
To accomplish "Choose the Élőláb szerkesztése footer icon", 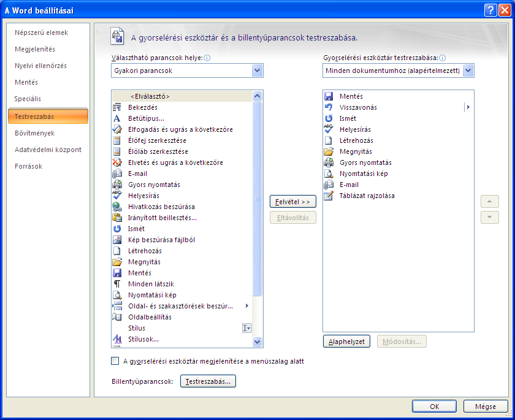I will click(x=117, y=151).
